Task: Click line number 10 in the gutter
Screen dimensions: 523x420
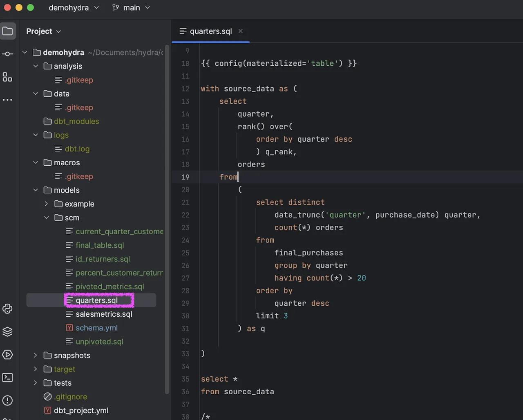Action: 186,63
